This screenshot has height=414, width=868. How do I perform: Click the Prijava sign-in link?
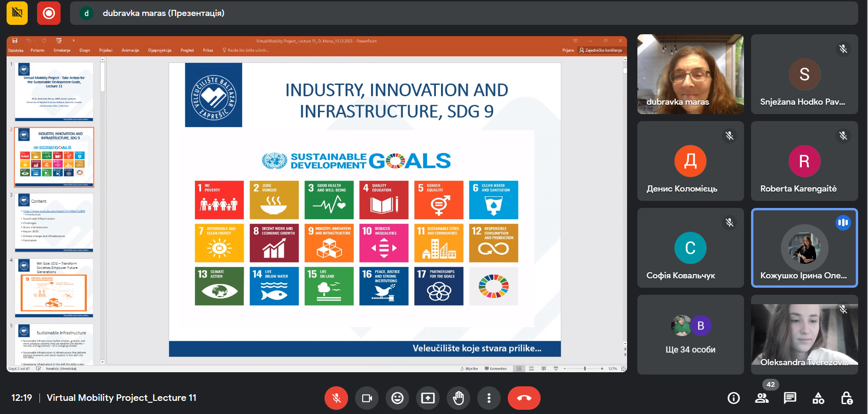[x=568, y=50]
